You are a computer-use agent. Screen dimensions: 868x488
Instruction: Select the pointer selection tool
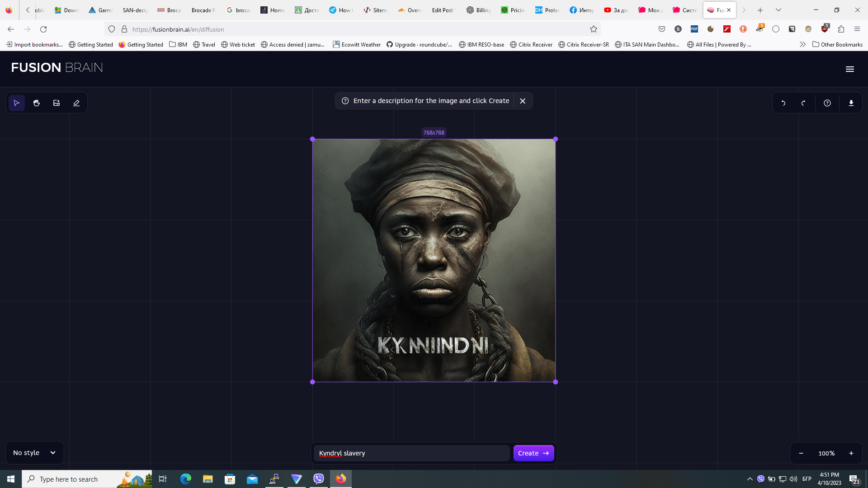(x=17, y=103)
